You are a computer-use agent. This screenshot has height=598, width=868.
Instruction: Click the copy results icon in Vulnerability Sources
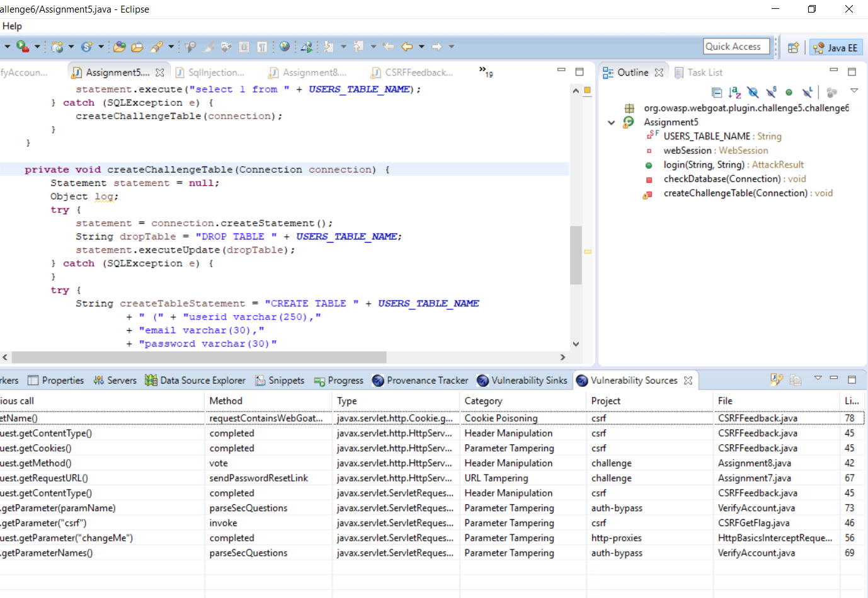795,379
